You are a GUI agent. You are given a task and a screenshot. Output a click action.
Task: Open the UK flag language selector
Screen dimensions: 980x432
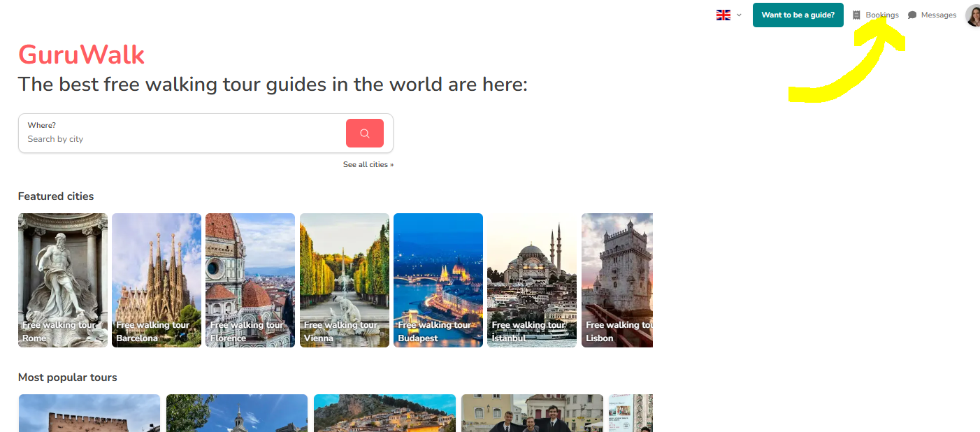click(728, 15)
